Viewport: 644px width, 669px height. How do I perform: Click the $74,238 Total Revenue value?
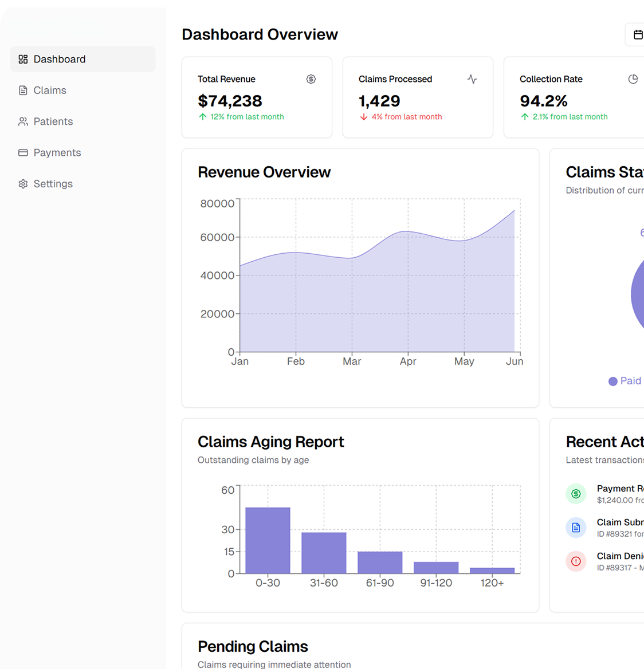230,101
